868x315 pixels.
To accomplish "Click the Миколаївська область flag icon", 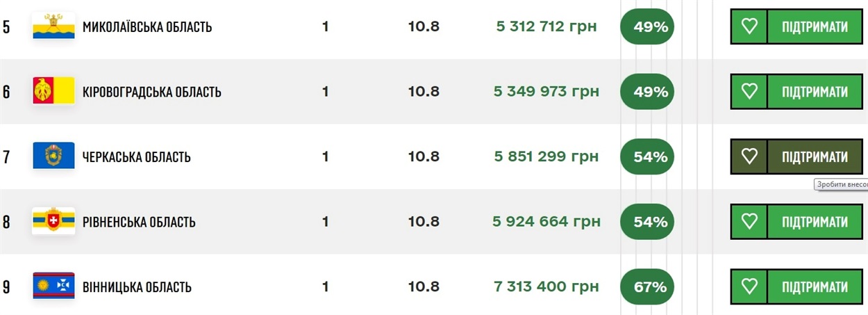I will [53, 26].
